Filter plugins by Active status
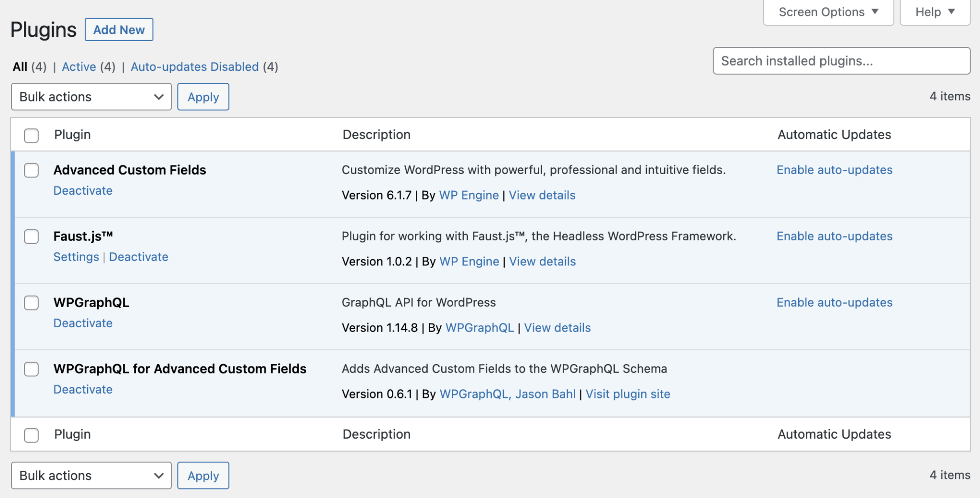 pyautogui.click(x=79, y=66)
